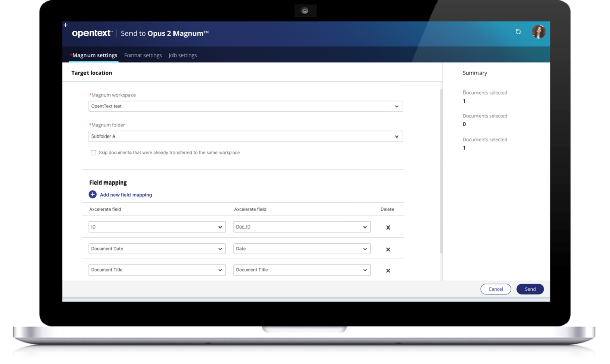Open the user profile avatar
This screenshot has height=364, width=610.
[539, 32]
